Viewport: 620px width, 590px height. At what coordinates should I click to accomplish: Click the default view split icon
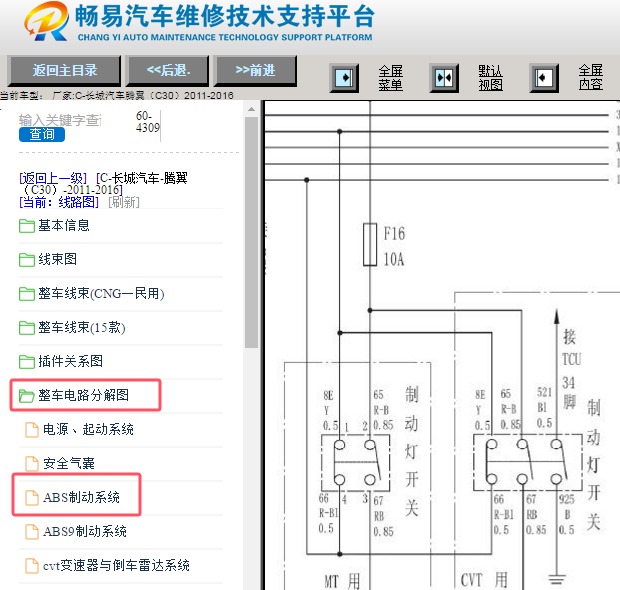click(x=444, y=78)
